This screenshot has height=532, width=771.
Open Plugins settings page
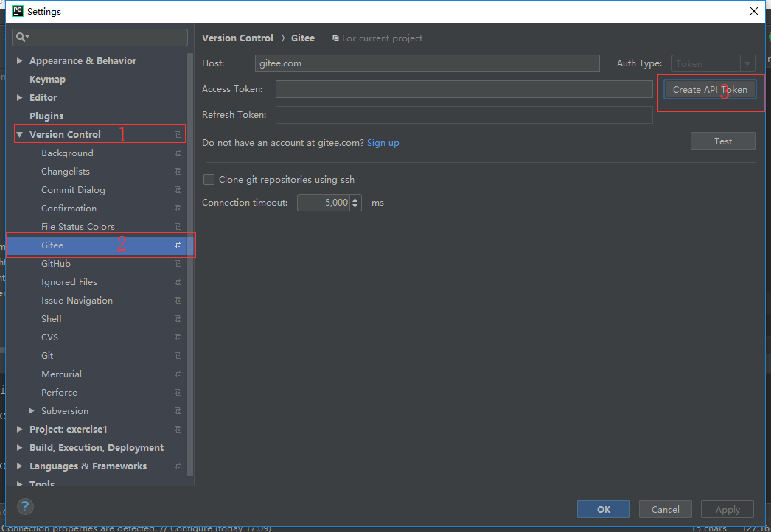click(x=46, y=116)
